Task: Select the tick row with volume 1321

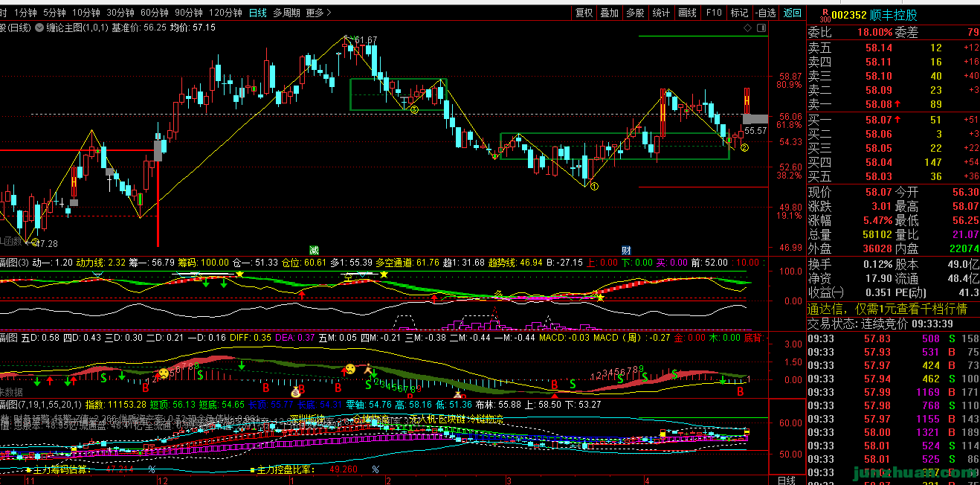Action: pos(893,433)
